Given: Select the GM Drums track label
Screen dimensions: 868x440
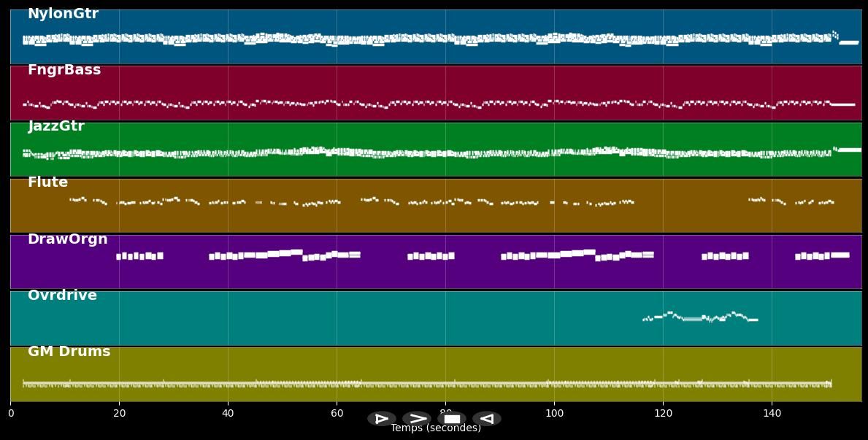Looking at the screenshot, I should point(69,352).
